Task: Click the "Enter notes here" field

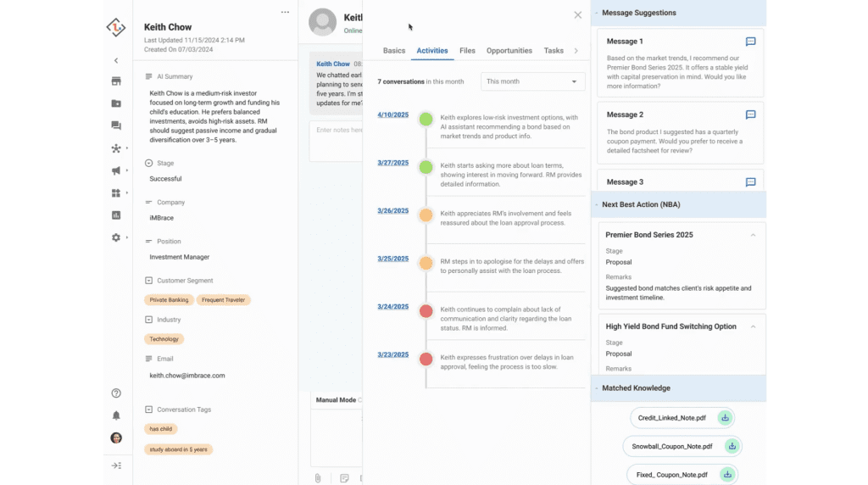Action: pyautogui.click(x=335, y=130)
